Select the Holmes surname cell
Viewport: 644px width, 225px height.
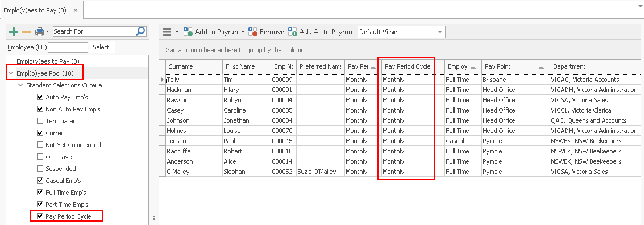coord(194,131)
